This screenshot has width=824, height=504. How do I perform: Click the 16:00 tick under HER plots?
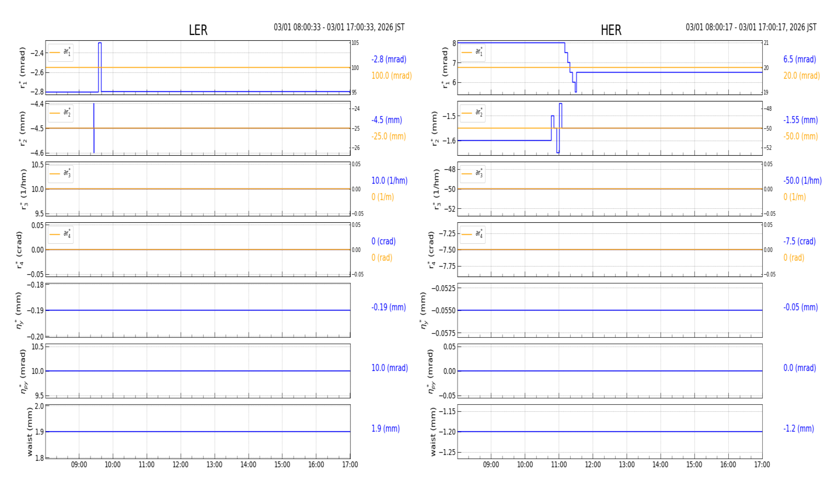[x=728, y=465]
